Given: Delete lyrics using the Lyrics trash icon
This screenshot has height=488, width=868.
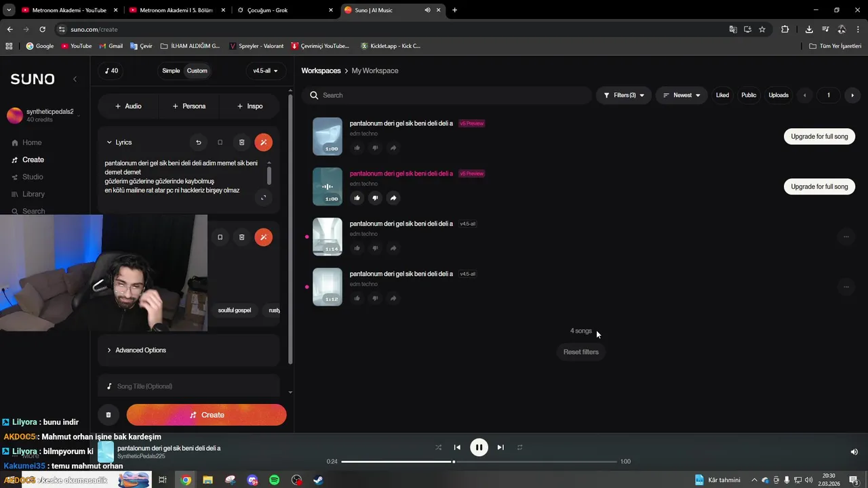Looking at the screenshot, I should pyautogui.click(x=241, y=142).
